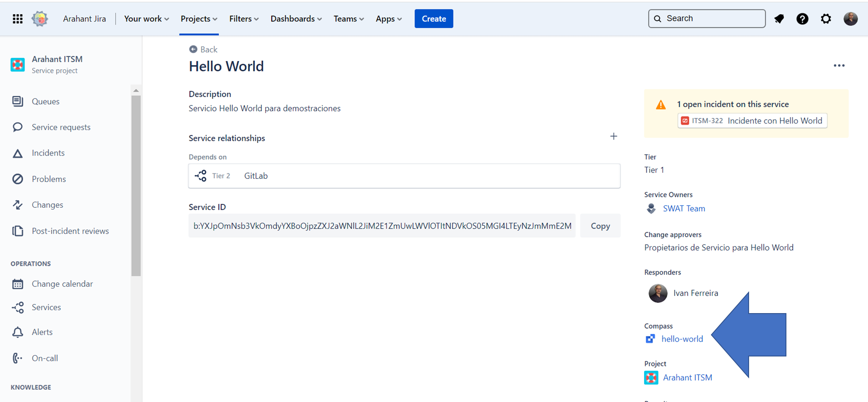This screenshot has height=402, width=868.
Task: Click inside the Search field
Action: click(707, 18)
